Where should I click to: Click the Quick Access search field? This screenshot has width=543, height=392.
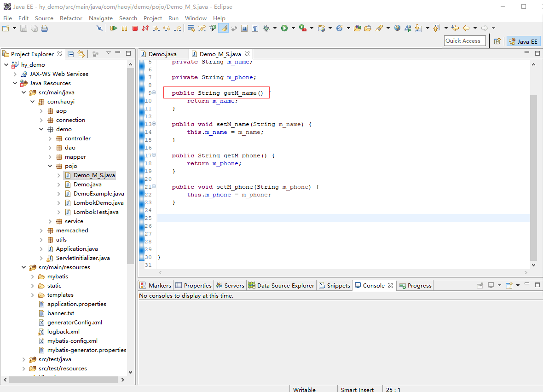[465, 41]
